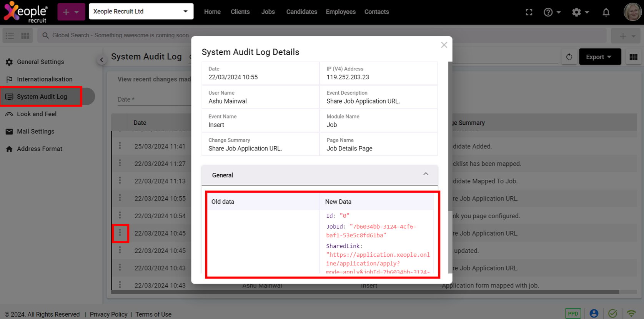Click the column grid icon right of Export
This screenshot has width=644, height=319.
pyautogui.click(x=633, y=57)
